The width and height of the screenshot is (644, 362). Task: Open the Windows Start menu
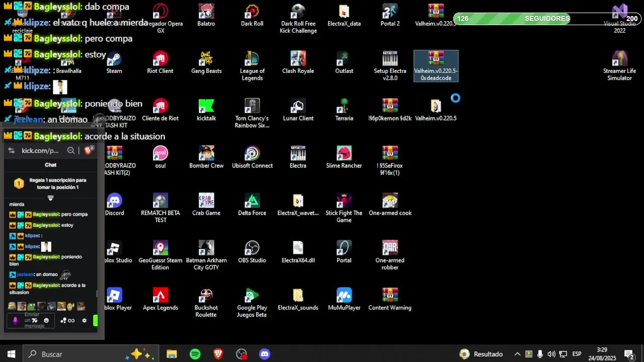click(x=11, y=354)
